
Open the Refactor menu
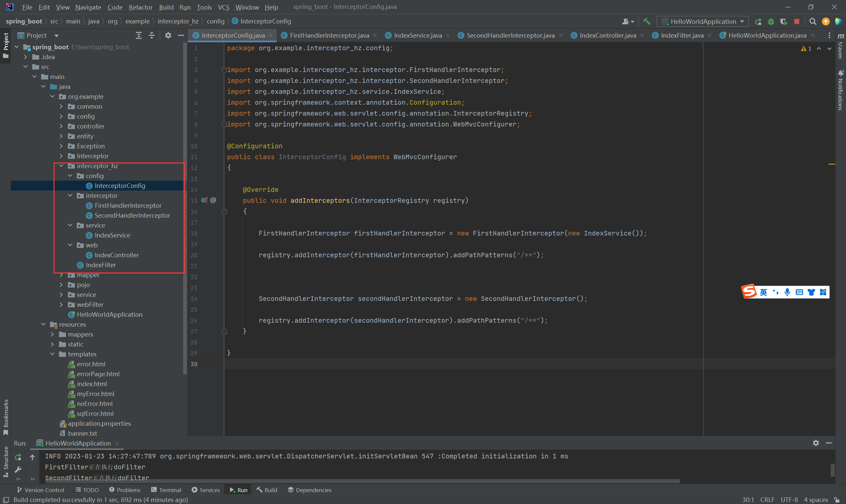point(140,7)
